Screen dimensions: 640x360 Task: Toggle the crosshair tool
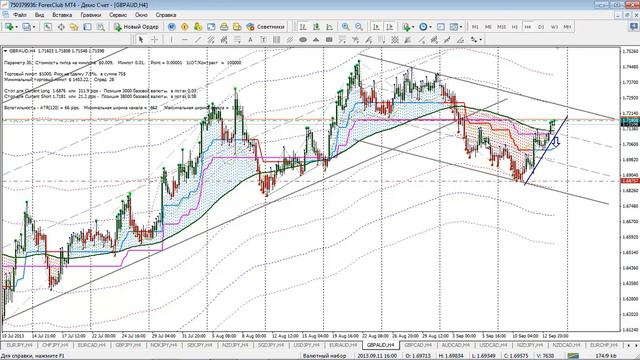pos(154,40)
